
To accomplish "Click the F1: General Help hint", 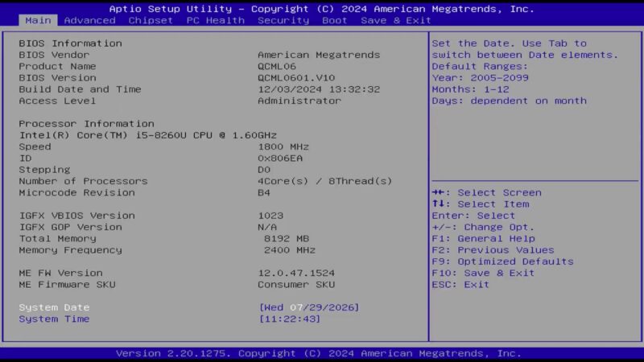I will click(x=484, y=238).
